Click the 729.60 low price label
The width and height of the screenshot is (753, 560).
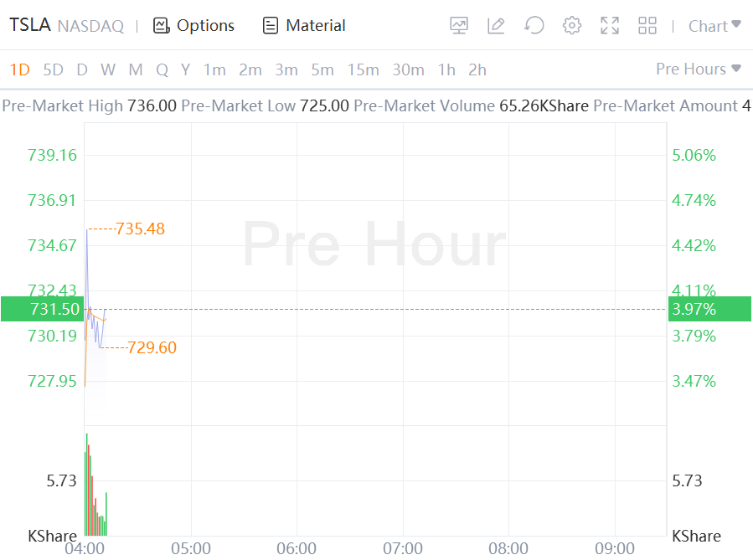tap(152, 347)
